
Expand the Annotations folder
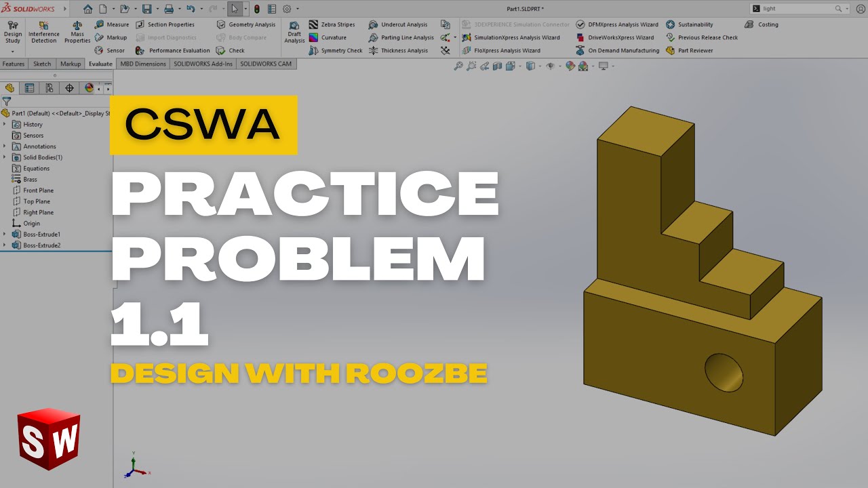5,146
